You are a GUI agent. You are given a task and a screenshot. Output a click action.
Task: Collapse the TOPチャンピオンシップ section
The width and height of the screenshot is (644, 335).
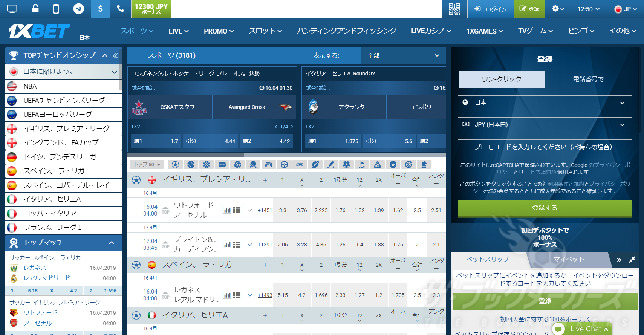(x=105, y=55)
